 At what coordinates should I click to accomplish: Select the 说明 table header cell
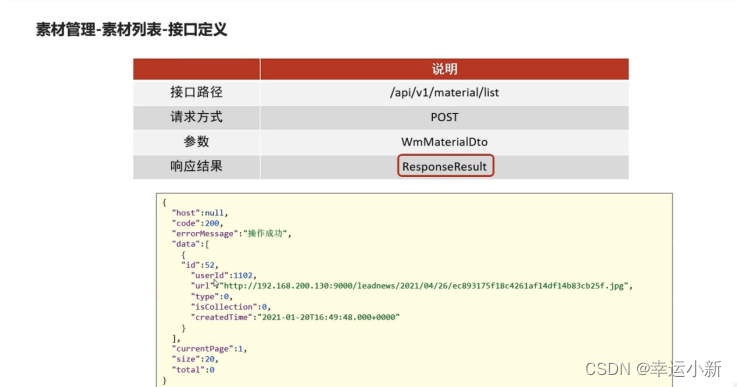point(444,69)
